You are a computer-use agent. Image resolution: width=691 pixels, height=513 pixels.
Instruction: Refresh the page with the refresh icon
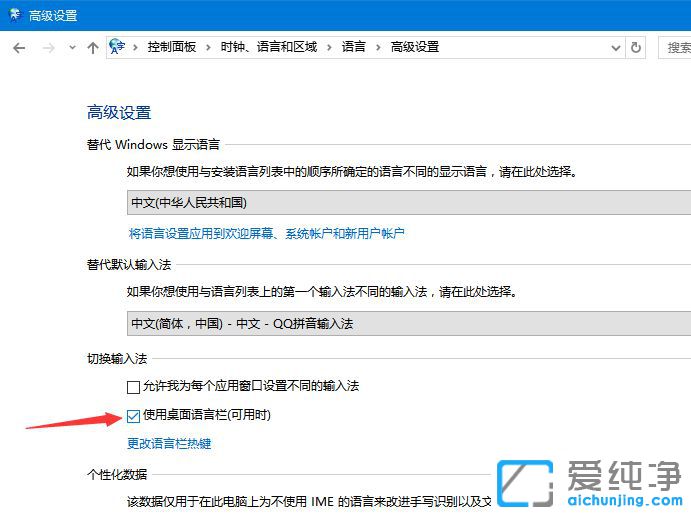click(x=635, y=47)
